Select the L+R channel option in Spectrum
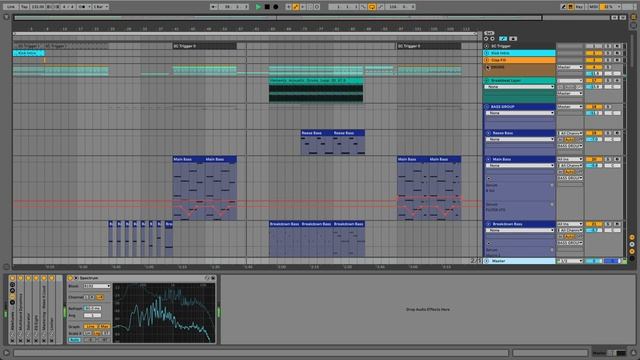 [100, 297]
